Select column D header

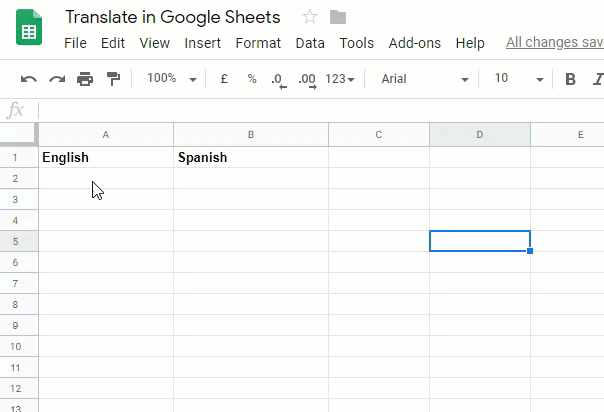pyautogui.click(x=480, y=135)
